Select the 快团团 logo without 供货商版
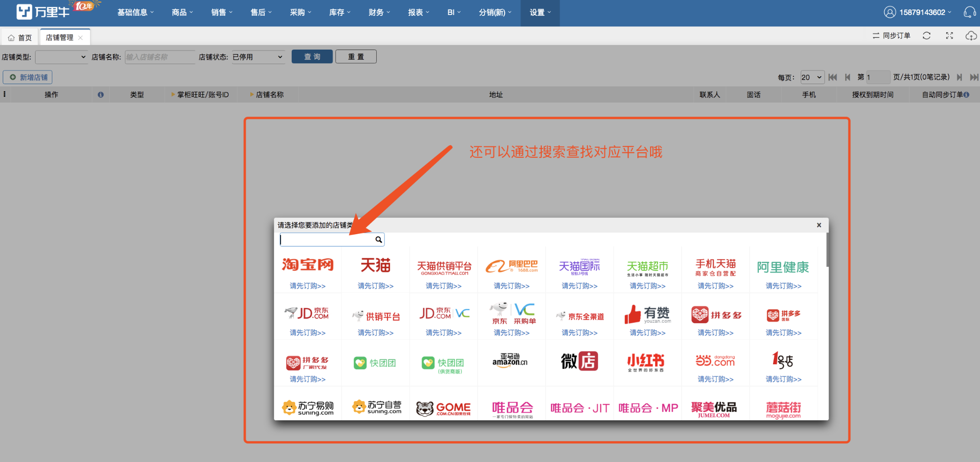This screenshot has height=462, width=980. click(x=375, y=363)
